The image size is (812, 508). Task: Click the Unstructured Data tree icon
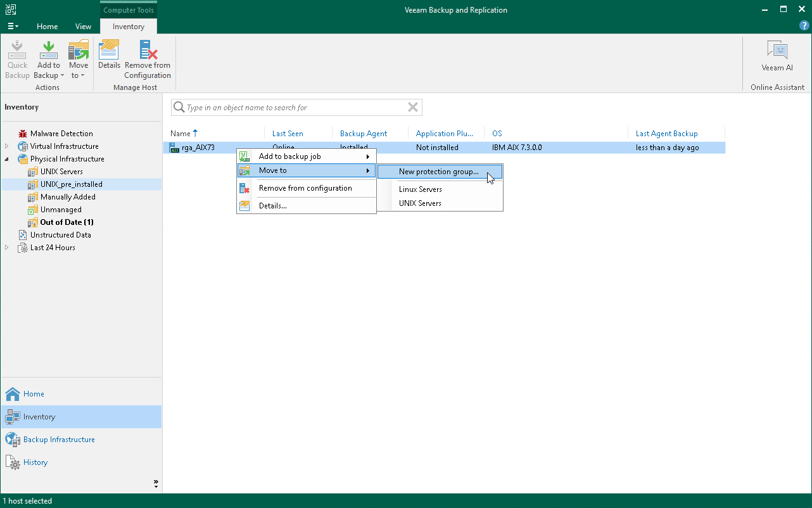coord(23,235)
